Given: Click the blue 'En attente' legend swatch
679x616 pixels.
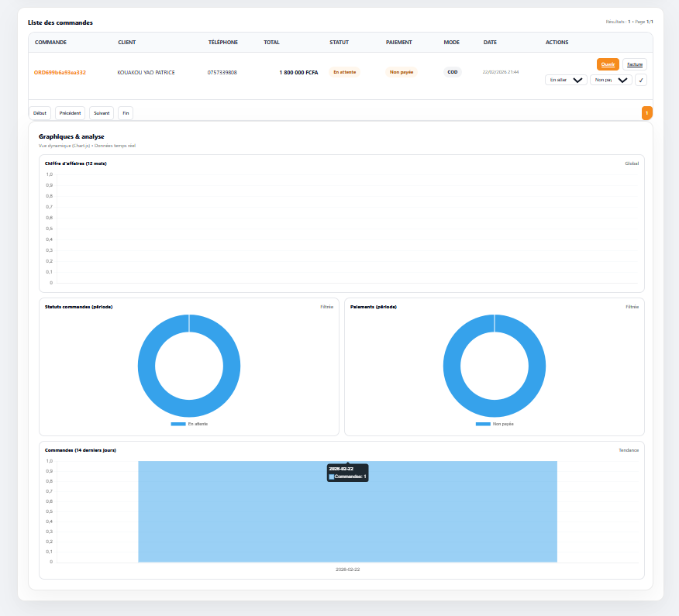Looking at the screenshot, I should pos(178,425).
